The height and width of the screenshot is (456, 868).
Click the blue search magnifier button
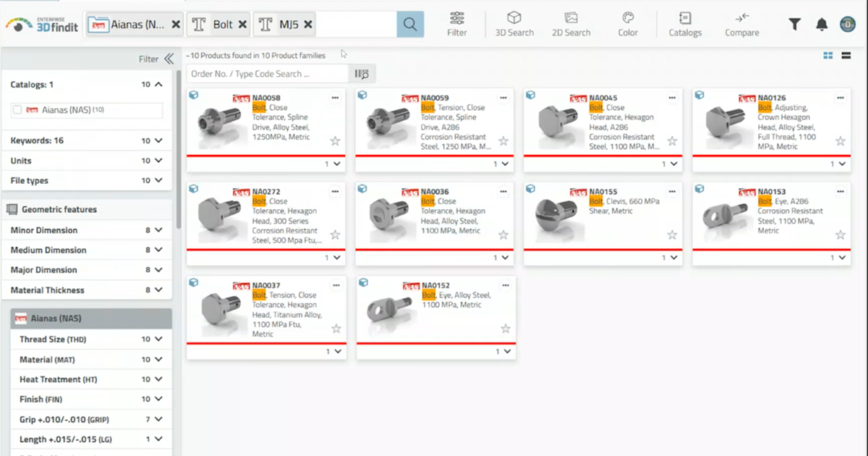[x=410, y=25]
